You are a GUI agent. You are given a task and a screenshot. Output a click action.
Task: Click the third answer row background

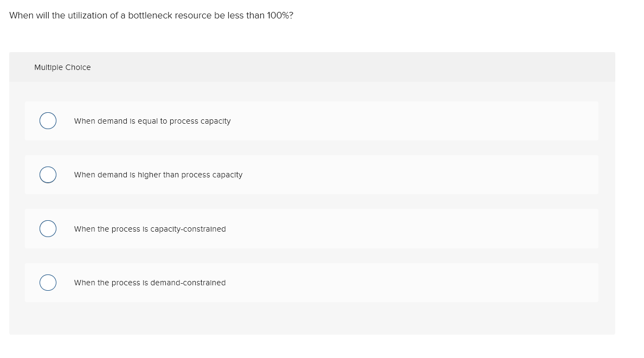click(x=379, y=228)
